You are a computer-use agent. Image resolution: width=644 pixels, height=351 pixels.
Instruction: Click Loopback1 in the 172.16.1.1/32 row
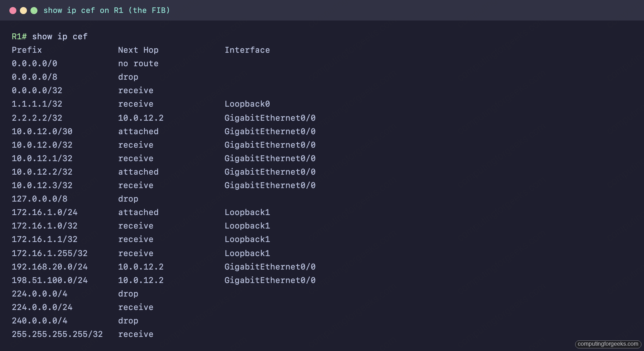tap(247, 239)
